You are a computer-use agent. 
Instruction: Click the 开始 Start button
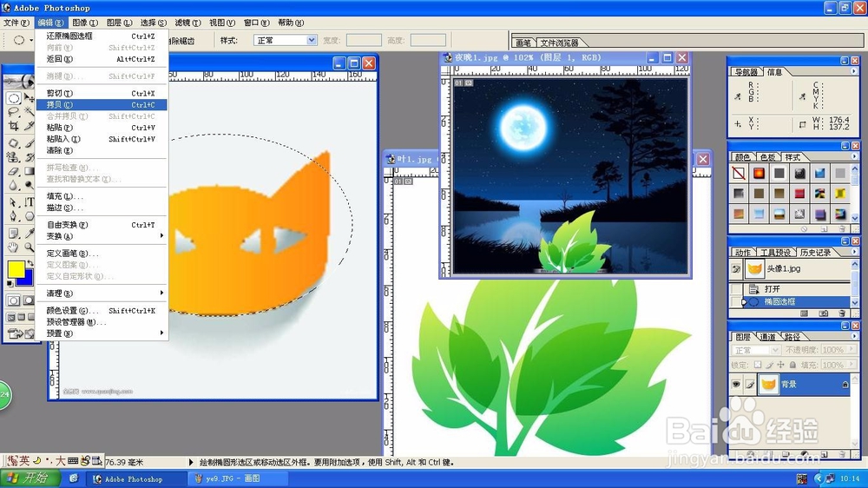pyautogui.click(x=30, y=478)
